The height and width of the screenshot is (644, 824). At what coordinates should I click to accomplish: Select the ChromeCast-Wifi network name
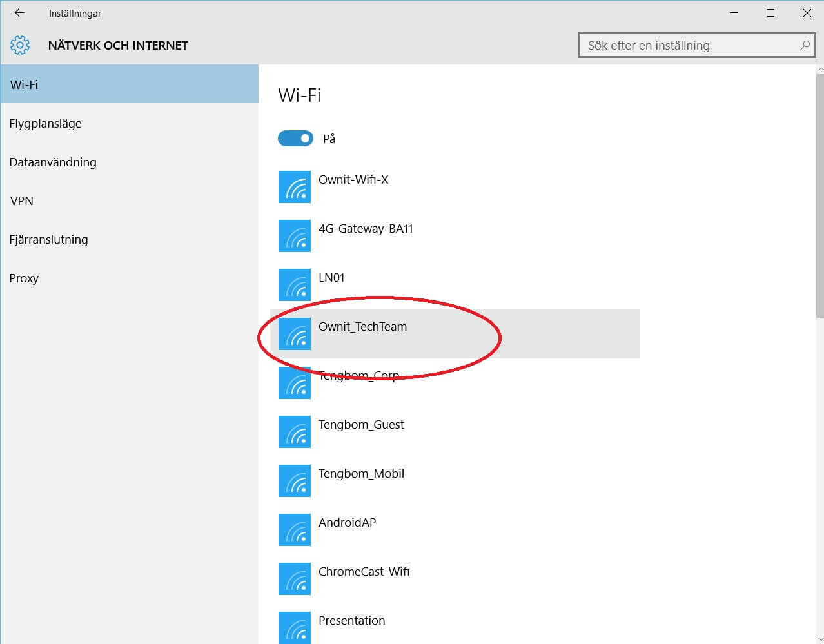tap(364, 571)
